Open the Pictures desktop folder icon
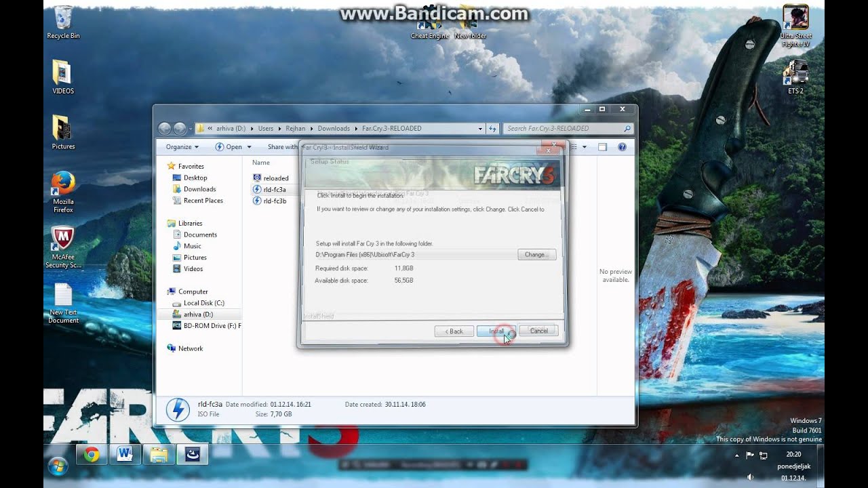Image resolution: width=868 pixels, height=488 pixels. pyautogui.click(x=63, y=132)
